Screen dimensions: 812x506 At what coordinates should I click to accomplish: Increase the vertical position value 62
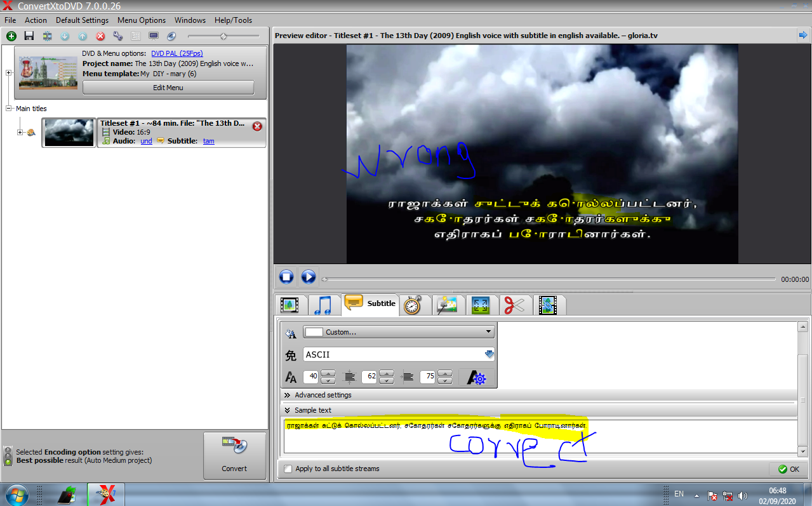point(387,373)
